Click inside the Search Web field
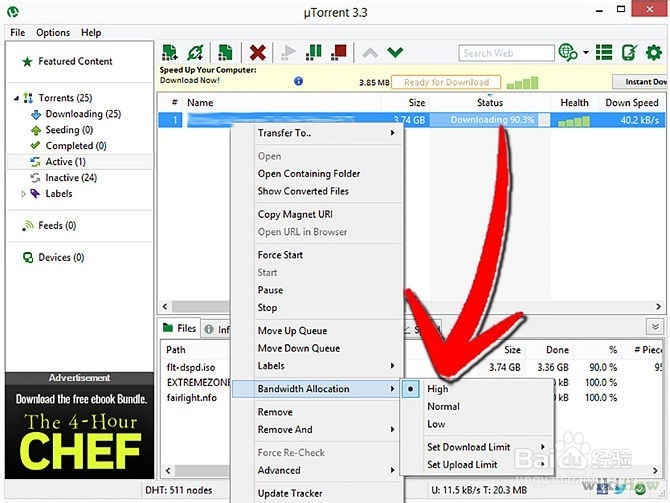The image size is (670, 503). pos(506,53)
